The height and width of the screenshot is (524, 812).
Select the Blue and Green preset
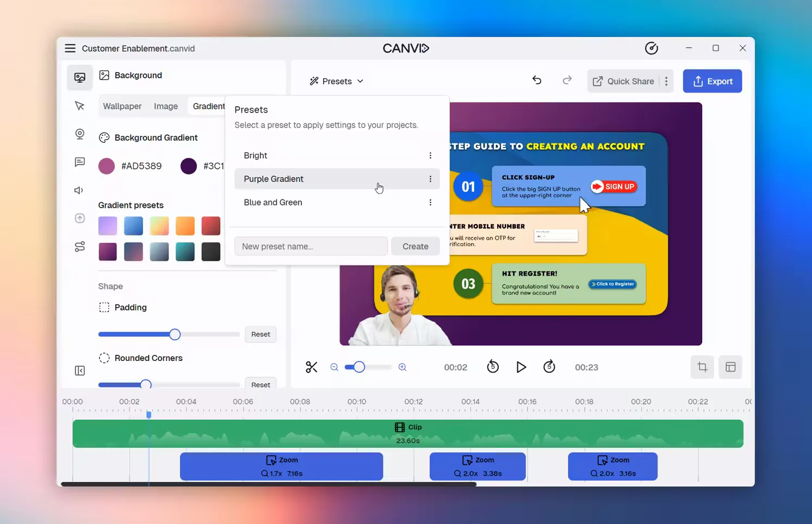(273, 202)
